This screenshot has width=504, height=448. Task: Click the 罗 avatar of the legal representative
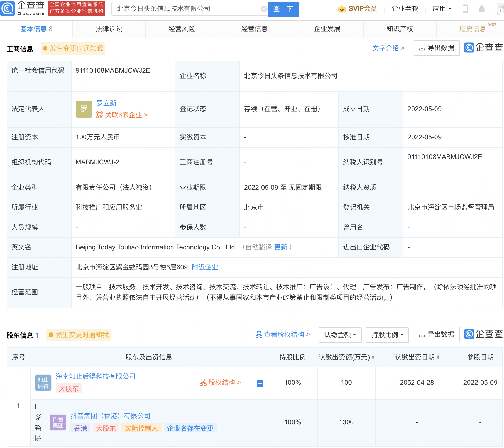[84, 109]
